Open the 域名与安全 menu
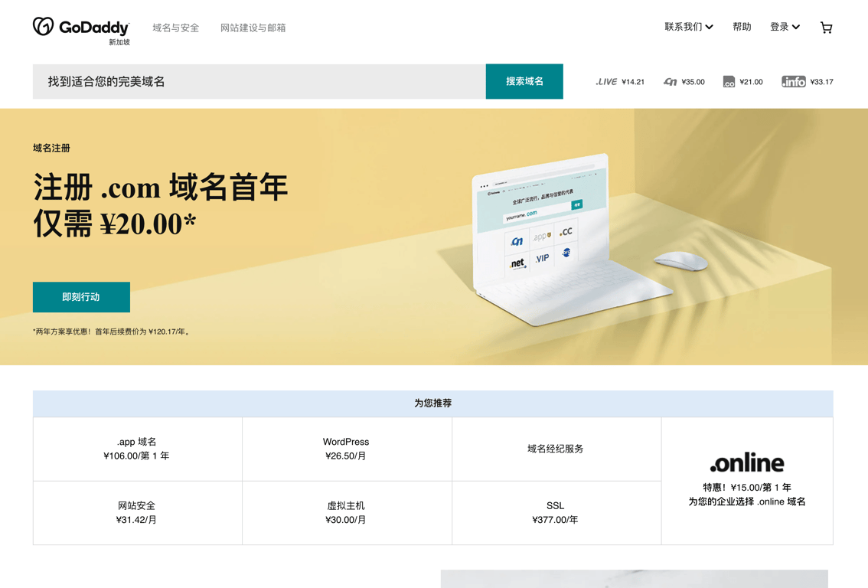The image size is (868, 588). [x=175, y=28]
